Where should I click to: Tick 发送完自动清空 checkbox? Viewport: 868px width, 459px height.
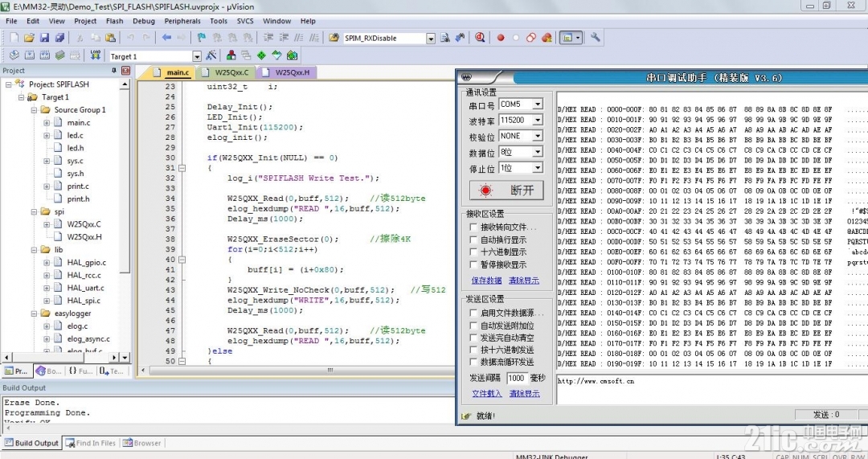[x=473, y=337]
